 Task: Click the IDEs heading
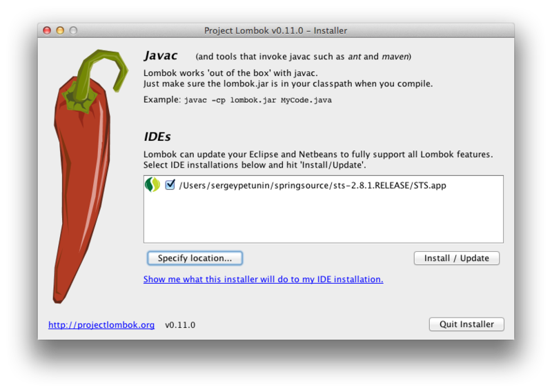tap(157, 137)
